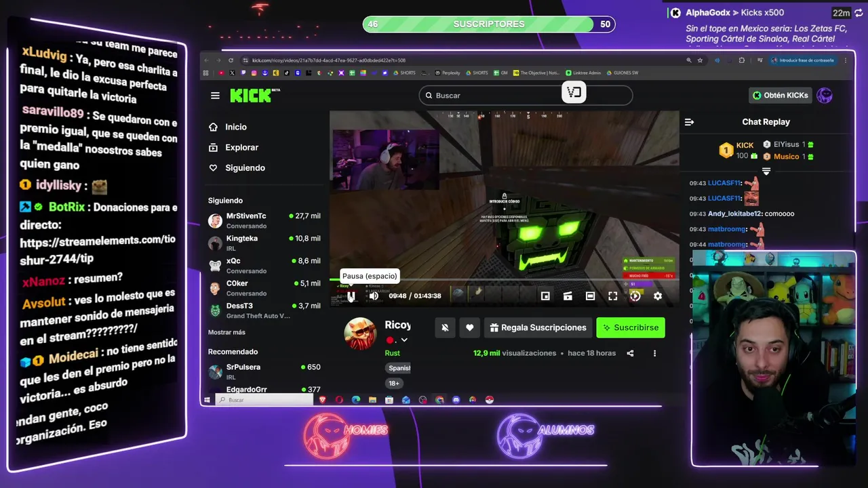The height and width of the screenshot is (488, 868).
Task: Mute the video volume
Action: 374,296
